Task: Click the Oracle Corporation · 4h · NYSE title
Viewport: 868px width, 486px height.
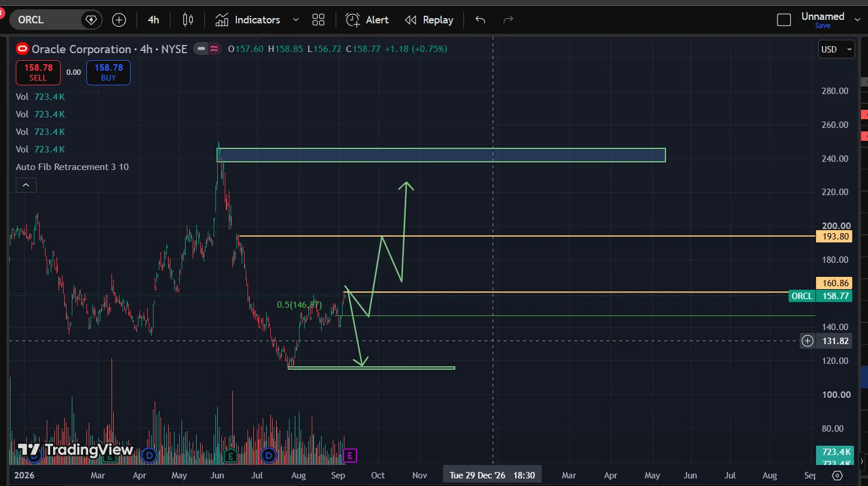Action: [109, 49]
